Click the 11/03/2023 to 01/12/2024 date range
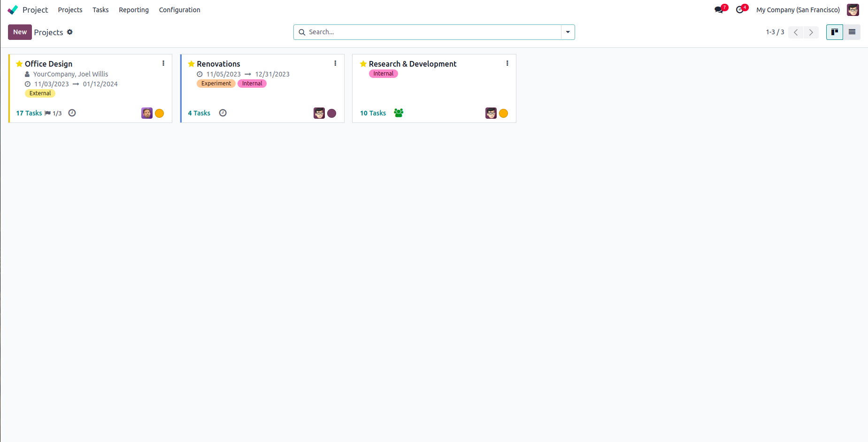 pos(76,84)
